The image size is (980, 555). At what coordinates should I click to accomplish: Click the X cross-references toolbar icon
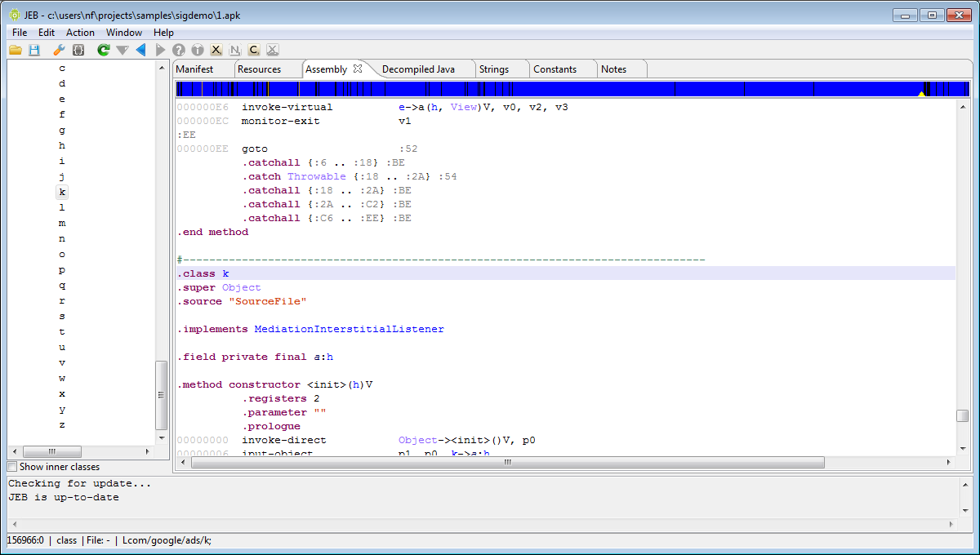pyautogui.click(x=216, y=50)
